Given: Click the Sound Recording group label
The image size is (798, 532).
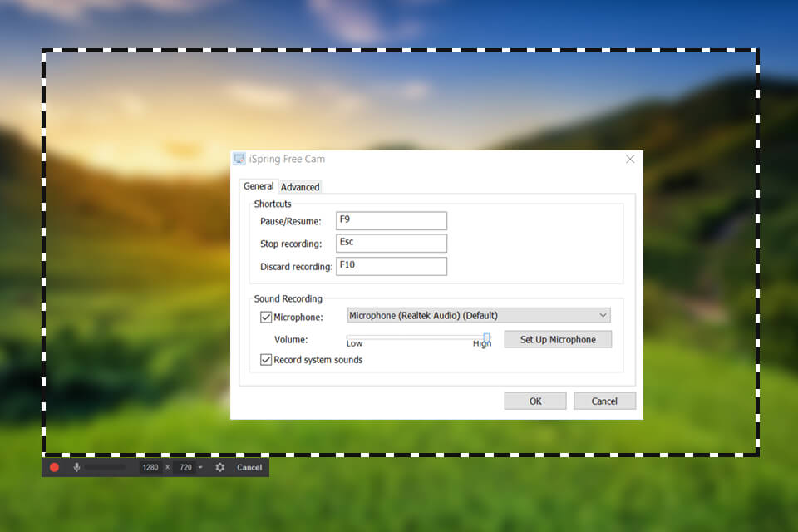Looking at the screenshot, I should 288,299.
